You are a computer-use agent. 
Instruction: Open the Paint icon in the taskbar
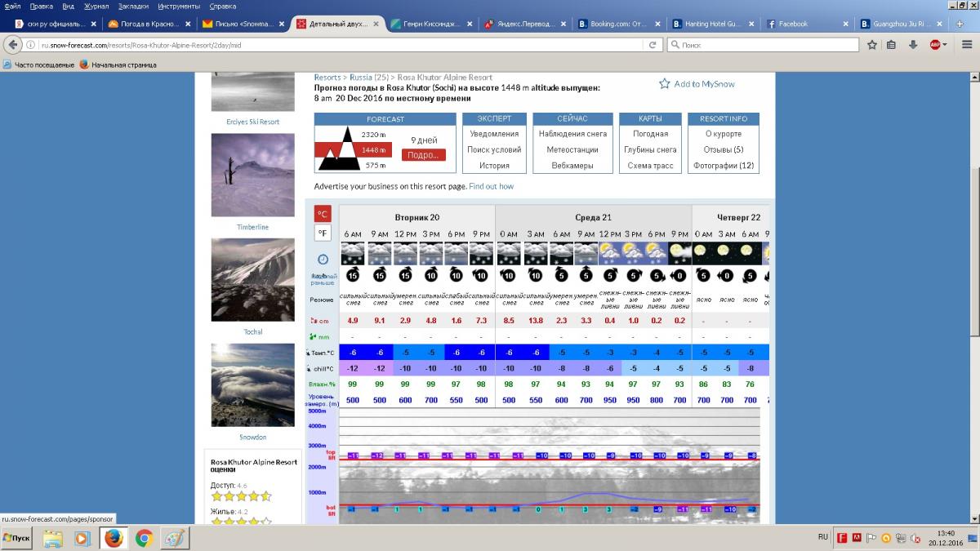point(174,538)
